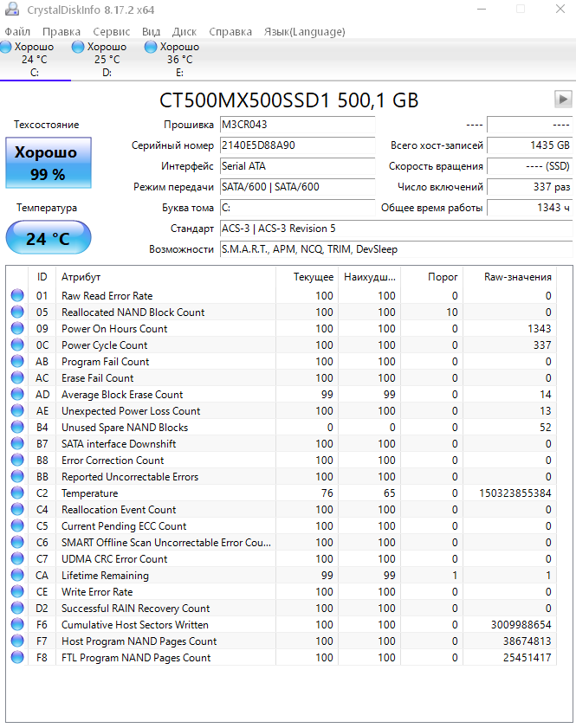Click status icon for Raw Read Error Rate
Image resolution: width=576 pixels, height=728 pixels.
(17, 295)
